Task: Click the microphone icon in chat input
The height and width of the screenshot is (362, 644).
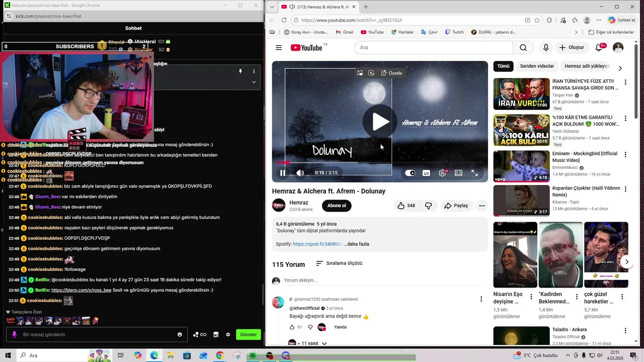Action: (x=14, y=335)
